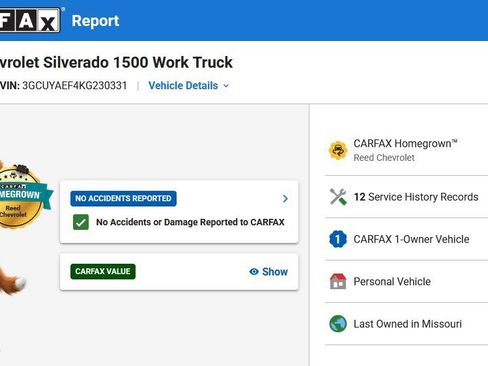Click No Accidents or Damage Reported text
Image resolution: width=488 pixels, height=366 pixels.
(x=190, y=222)
